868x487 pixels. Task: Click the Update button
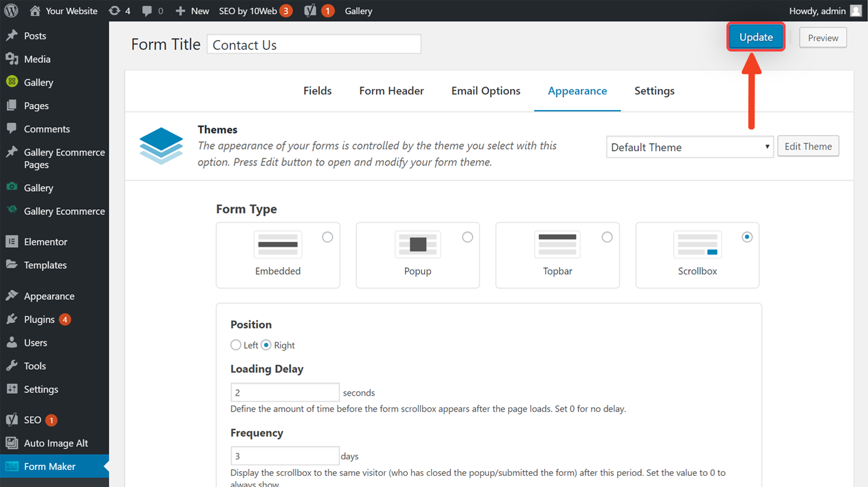click(756, 37)
